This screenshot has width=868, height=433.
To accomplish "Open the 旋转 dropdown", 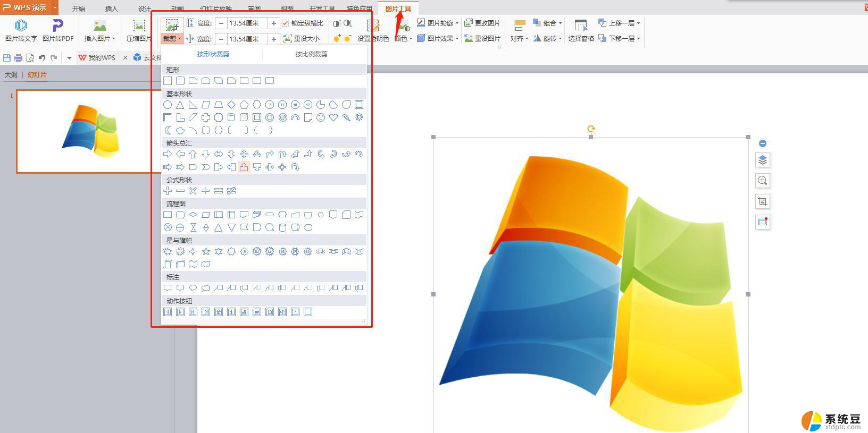I will tap(560, 39).
